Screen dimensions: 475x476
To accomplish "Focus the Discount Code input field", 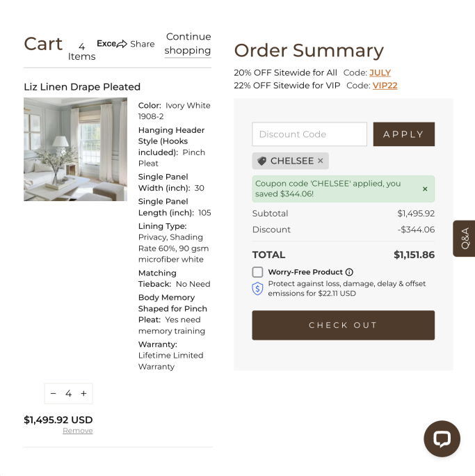I will pyautogui.click(x=309, y=134).
